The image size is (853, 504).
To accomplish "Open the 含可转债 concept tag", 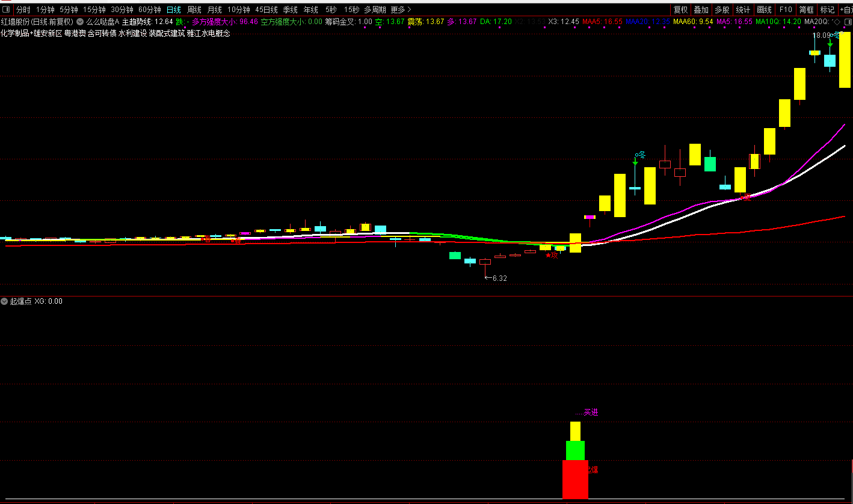I will 102,33.
